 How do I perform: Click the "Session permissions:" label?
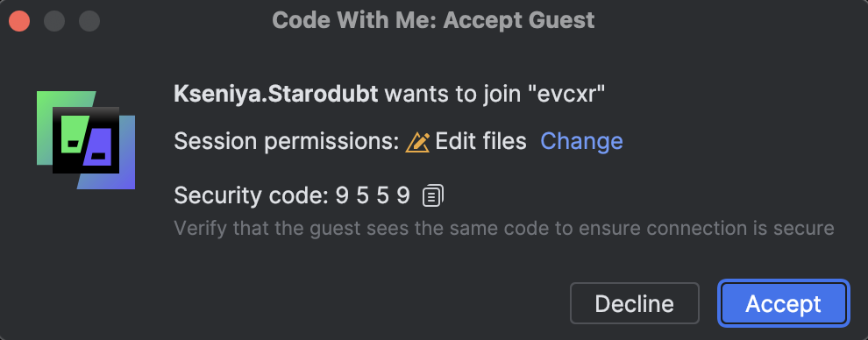click(x=286, y=142)
